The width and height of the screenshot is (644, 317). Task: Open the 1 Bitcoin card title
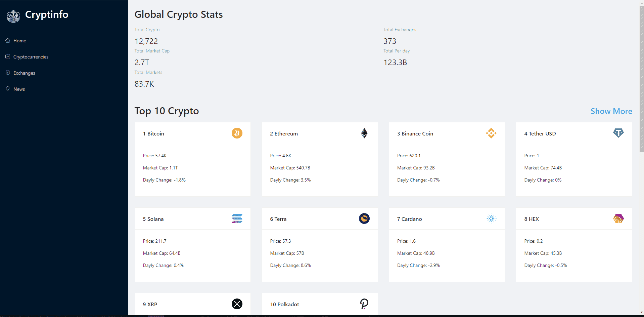[x=153, y=133]
